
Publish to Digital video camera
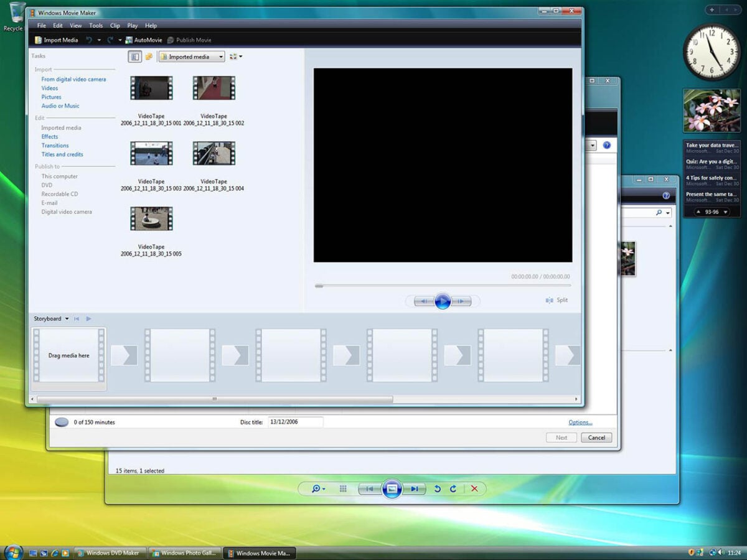67,212
